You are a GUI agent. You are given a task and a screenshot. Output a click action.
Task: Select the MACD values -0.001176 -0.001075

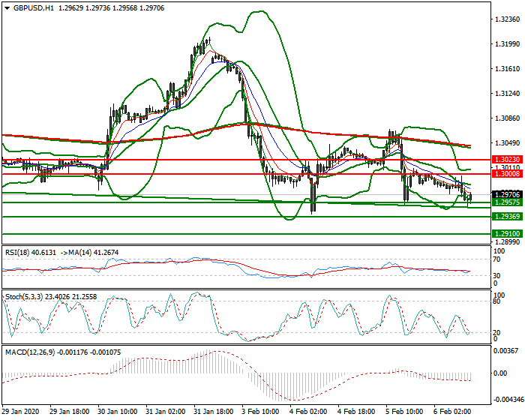[x=89, y=352]
